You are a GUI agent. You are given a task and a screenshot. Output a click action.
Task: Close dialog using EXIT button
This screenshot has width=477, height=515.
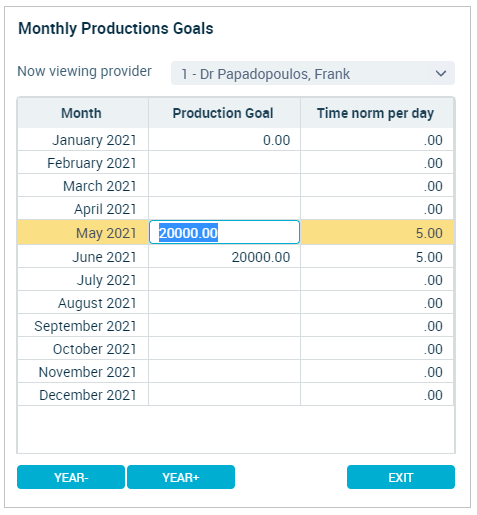(x=401, y=477)
